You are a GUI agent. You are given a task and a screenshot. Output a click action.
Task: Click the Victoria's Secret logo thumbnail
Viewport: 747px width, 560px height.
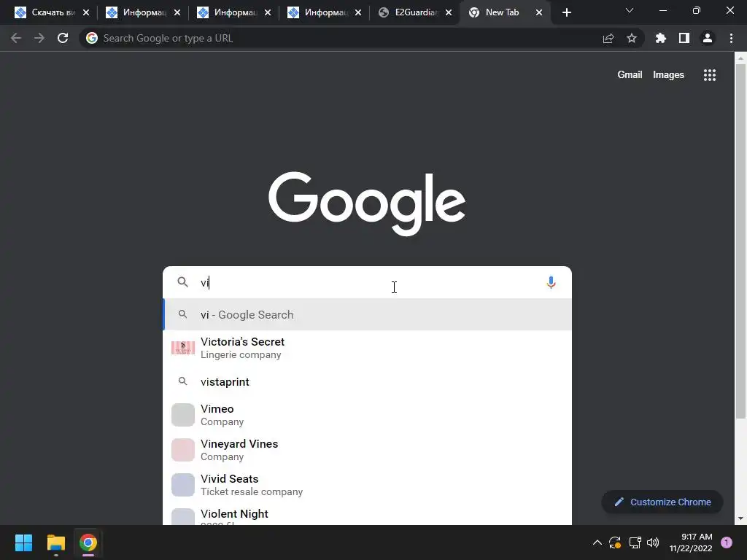pyautogui.click(x=183, y=348)
